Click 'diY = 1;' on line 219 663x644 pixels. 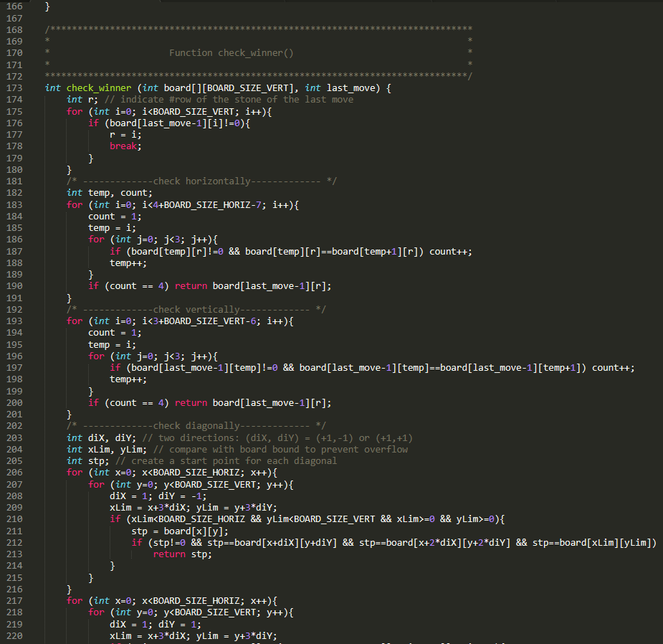click(180, 624)
